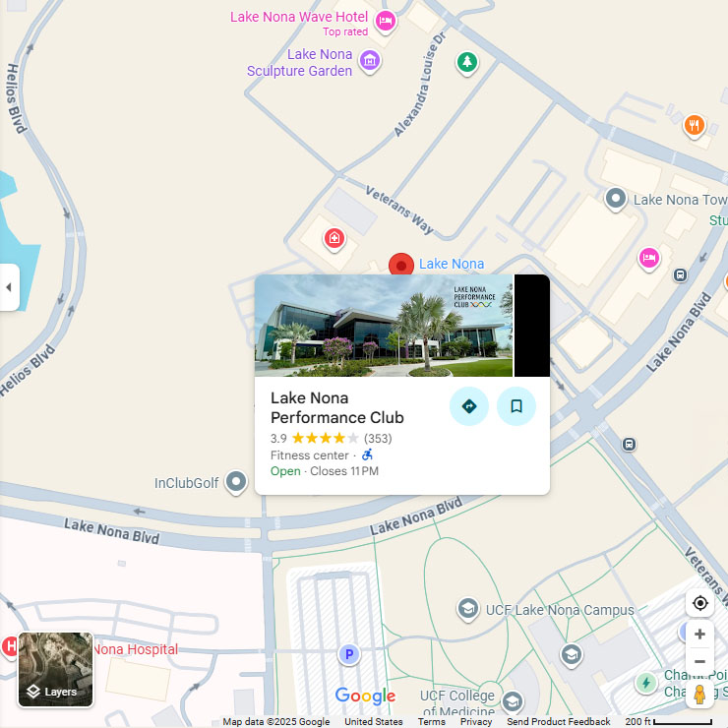The width and height of the screenshot is (728, 728).
Task: Open the Privacy link
Action: tap(476, 721)
